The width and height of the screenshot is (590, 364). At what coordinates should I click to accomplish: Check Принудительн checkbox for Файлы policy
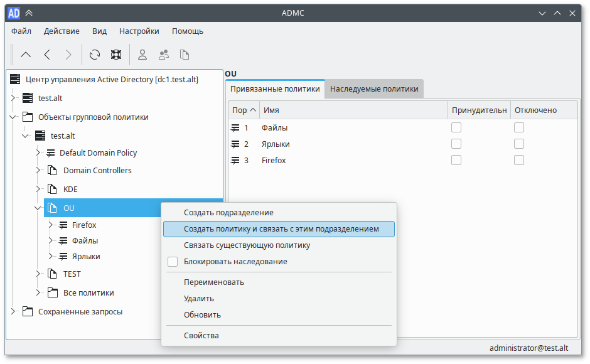point(456,127)
